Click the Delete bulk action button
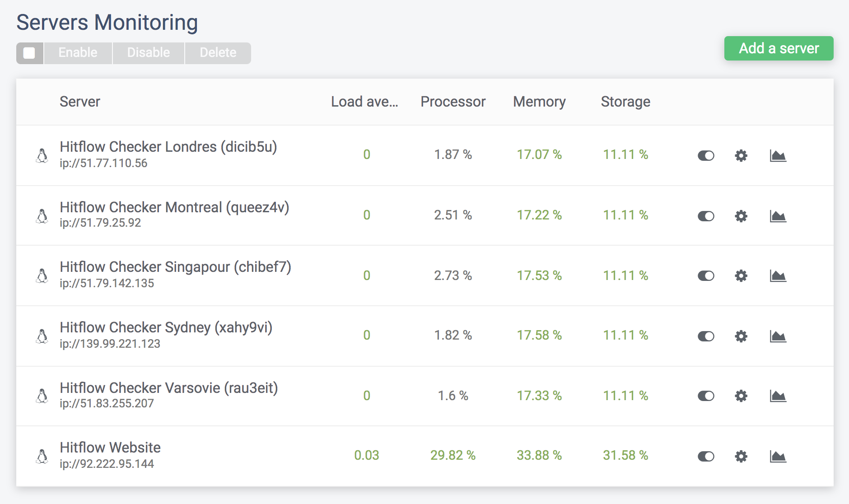Screen dimensions: 849x504 tap(218, 53)
